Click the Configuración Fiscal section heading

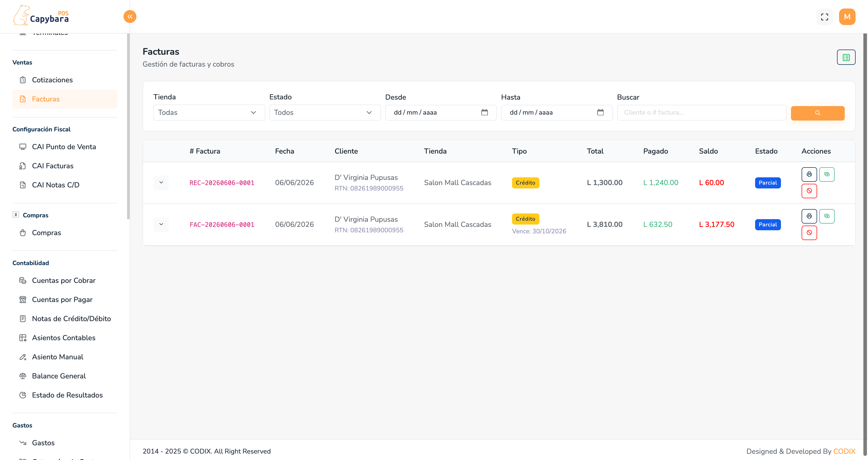[x=41, y=129]
